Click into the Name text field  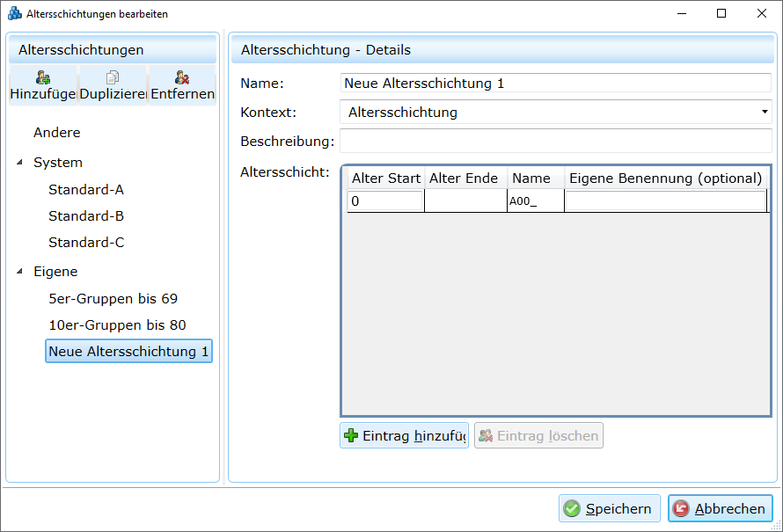(555, 84)
